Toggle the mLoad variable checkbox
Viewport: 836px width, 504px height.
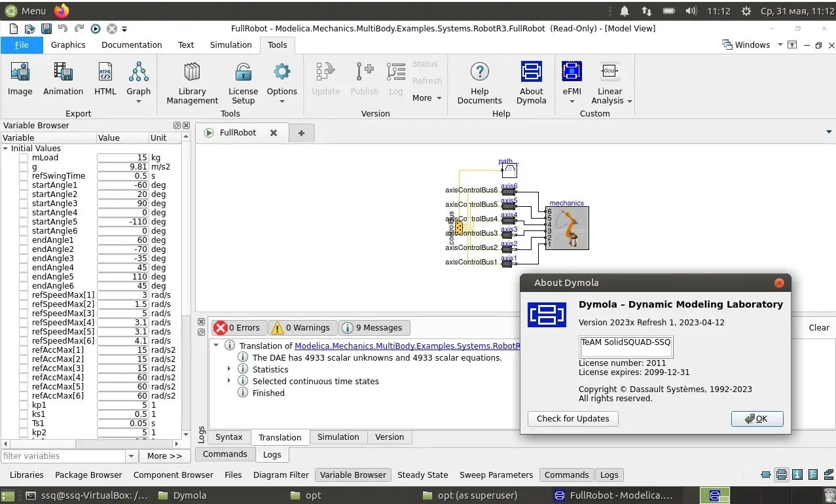(x=24, y=158)
